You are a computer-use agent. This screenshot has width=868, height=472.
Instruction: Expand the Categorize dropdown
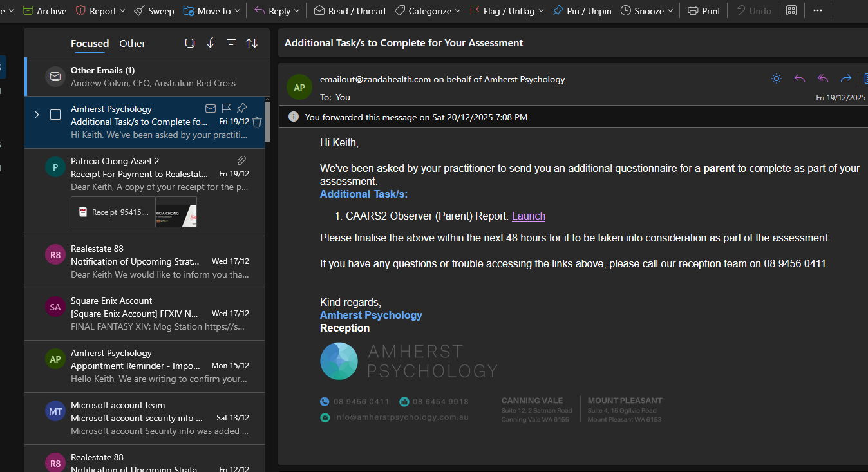pos(458,11)
